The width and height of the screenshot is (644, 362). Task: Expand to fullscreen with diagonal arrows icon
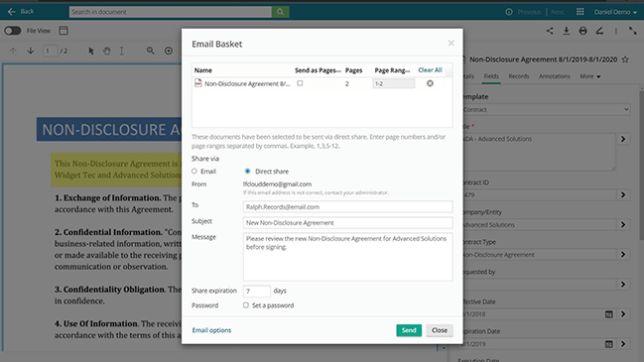[632, 31]
